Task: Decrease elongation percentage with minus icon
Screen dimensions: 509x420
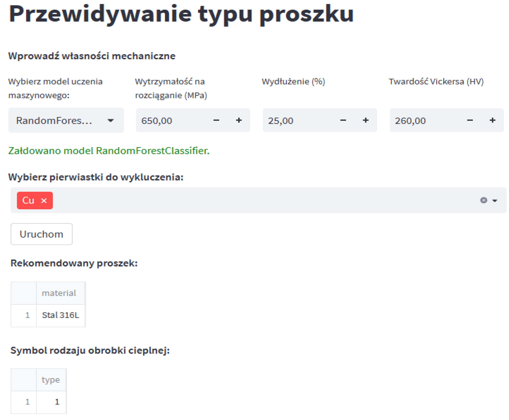Action: (343, 120)
